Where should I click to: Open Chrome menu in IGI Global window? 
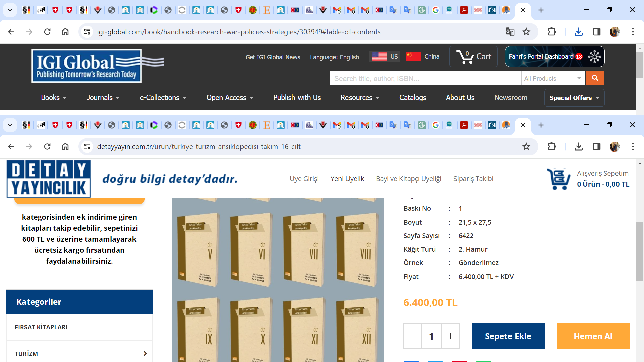(x=633, y=32)
